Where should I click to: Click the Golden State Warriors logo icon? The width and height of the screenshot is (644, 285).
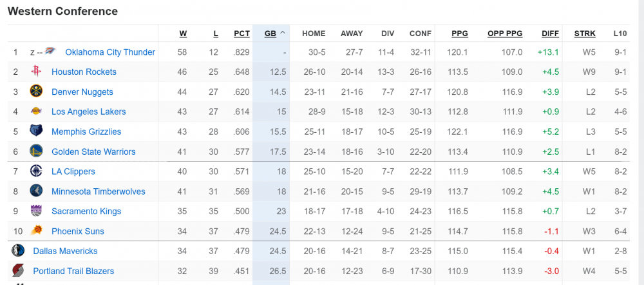36,152
